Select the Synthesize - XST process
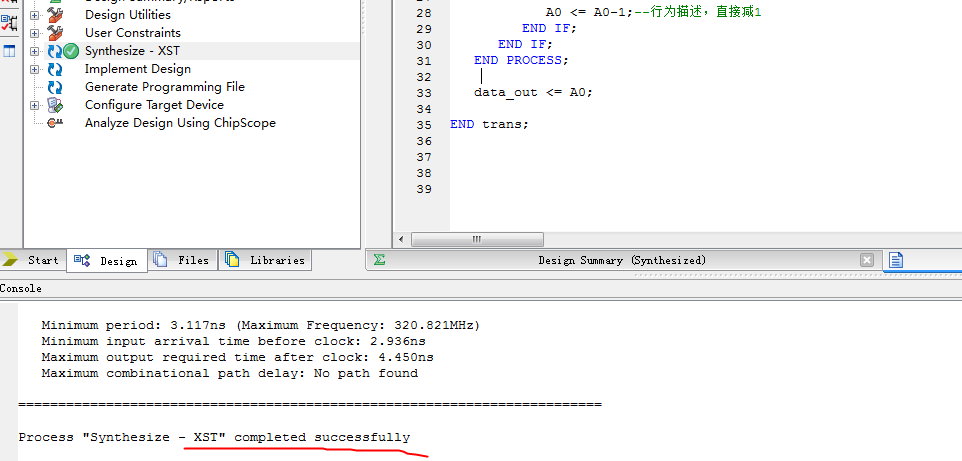Screen dimensions: 962x461 [x=132, y=51]
